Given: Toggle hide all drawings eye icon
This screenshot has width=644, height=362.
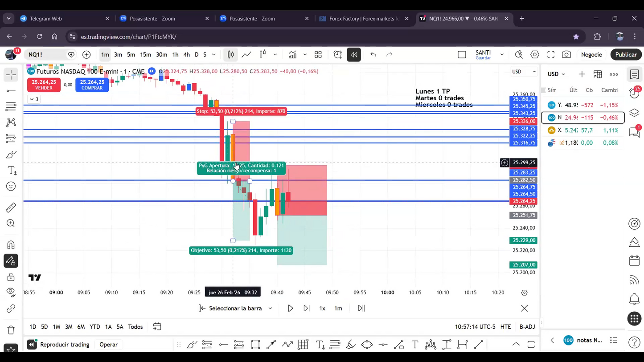Looking at the screenshot, I should pos(11,292).
